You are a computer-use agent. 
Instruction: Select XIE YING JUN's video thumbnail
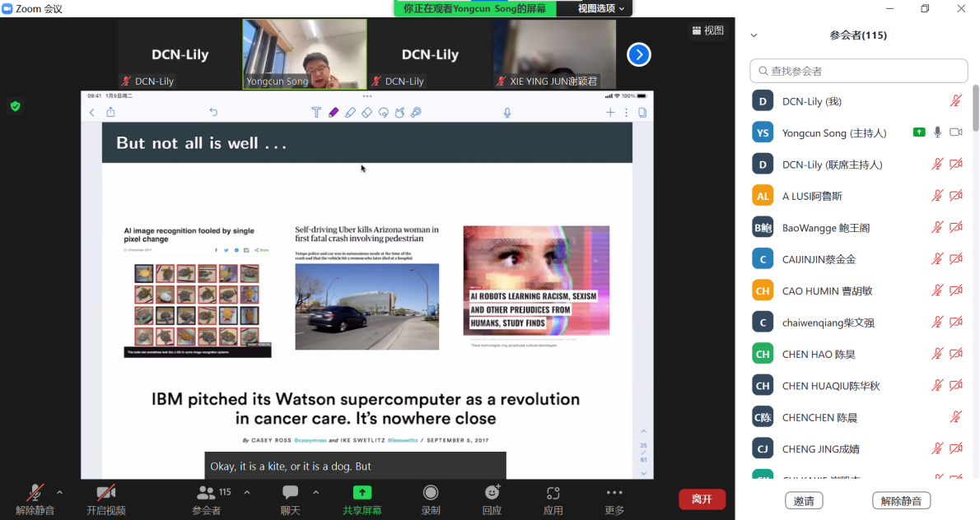click(x=554, y=54)
